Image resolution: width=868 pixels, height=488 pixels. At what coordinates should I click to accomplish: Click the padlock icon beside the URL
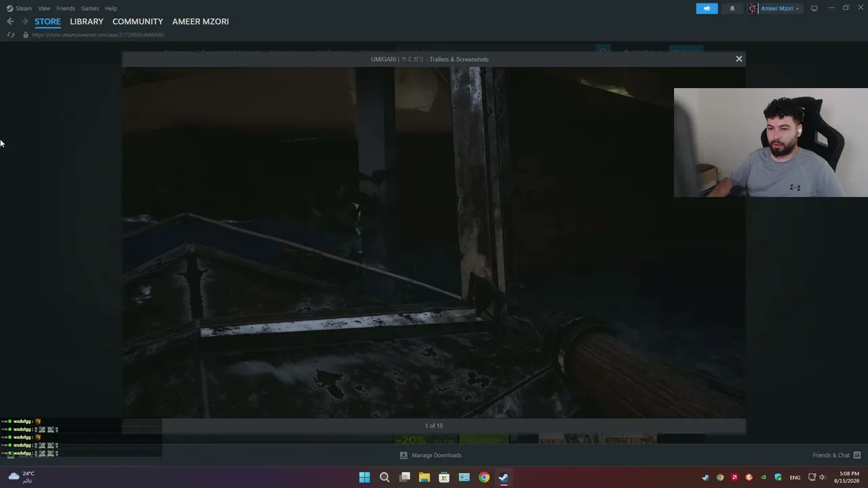(26, 35)
